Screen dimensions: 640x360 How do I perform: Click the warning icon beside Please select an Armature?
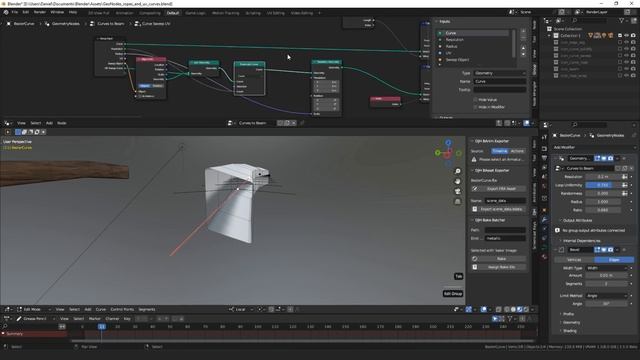[x=474, y=160]
